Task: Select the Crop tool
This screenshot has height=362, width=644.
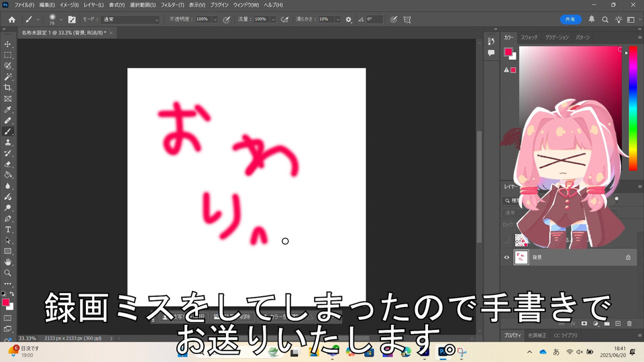Action: tap(8, 87)
